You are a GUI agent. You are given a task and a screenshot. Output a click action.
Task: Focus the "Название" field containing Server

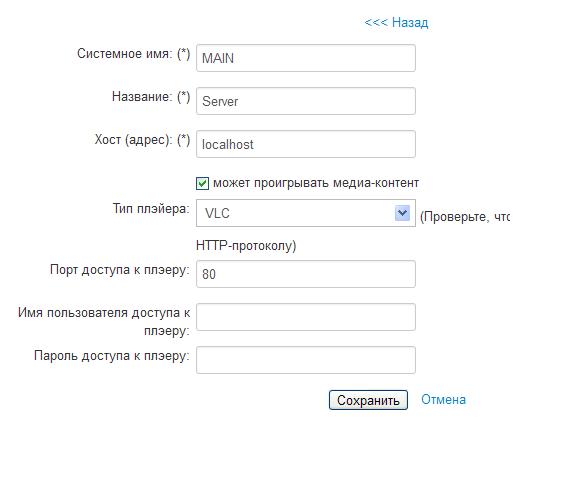pyautogui.click(x=306, y=101)
